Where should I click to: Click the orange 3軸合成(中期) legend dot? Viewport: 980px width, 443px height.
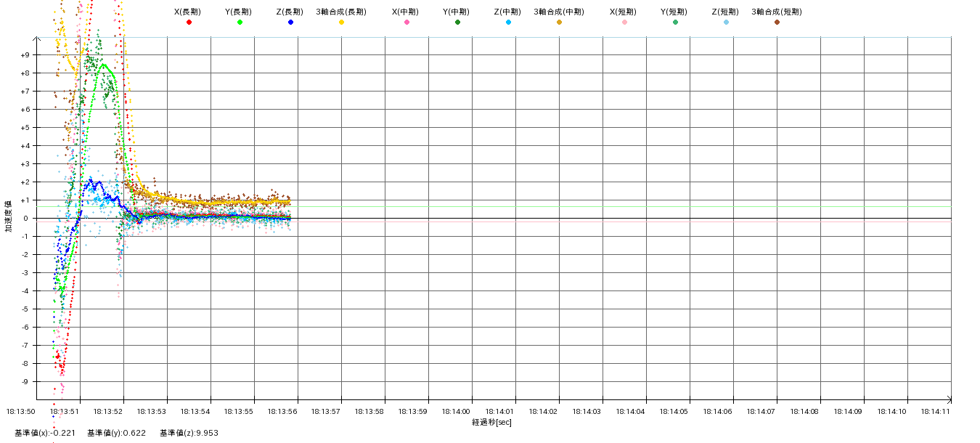pos(559,23)
